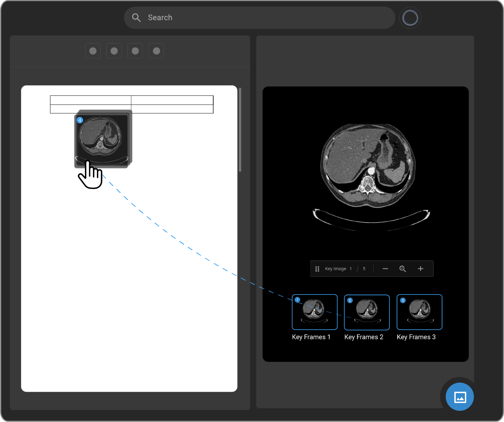Click the second dot button in the toolbar
The height and width of the screenshot is (422, 504).
click(x=114, y=51)
